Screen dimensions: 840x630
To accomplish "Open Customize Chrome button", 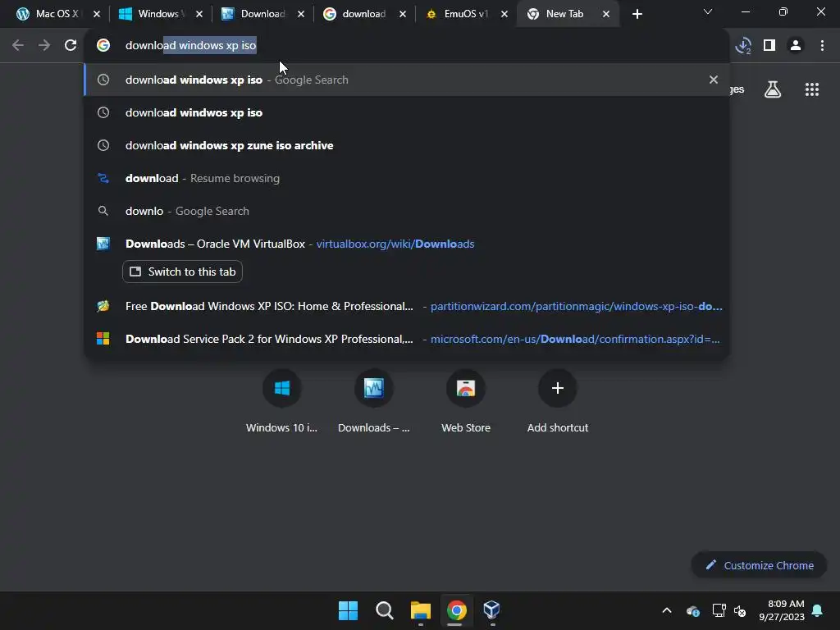I will tap(759, 565).
